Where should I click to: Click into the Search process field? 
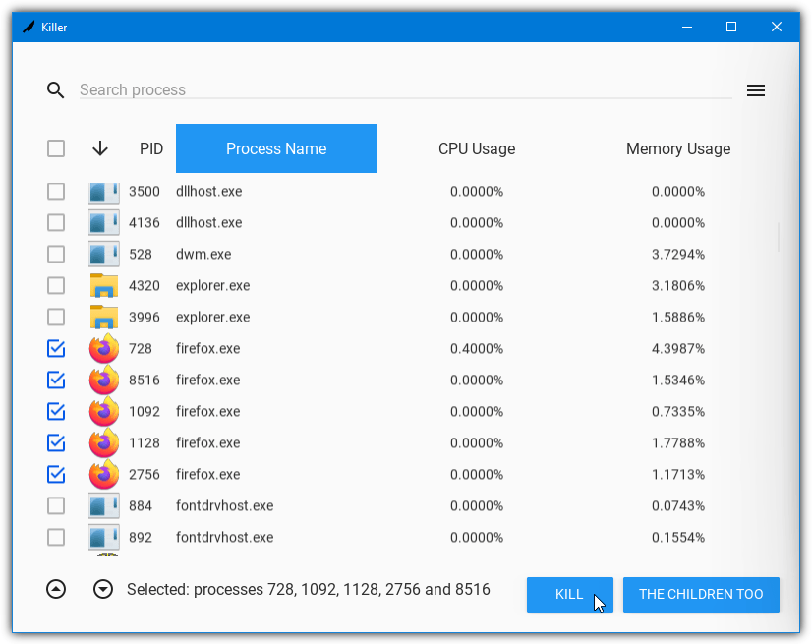click(x=405, y=90)
